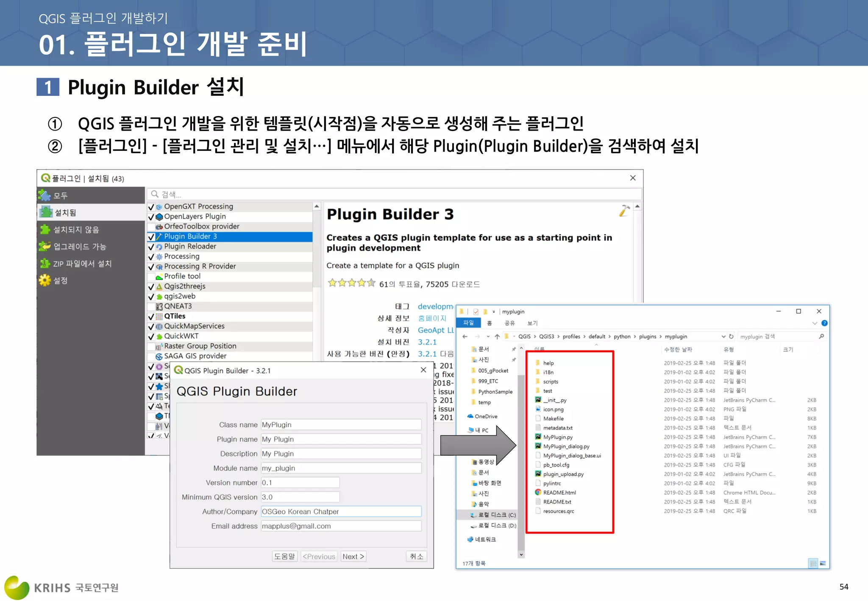This screenshot has height=601, width=868.
Task: Click the chevron after 'plugins' in address path
Action: pyautogui.click(x=660, y=337)
